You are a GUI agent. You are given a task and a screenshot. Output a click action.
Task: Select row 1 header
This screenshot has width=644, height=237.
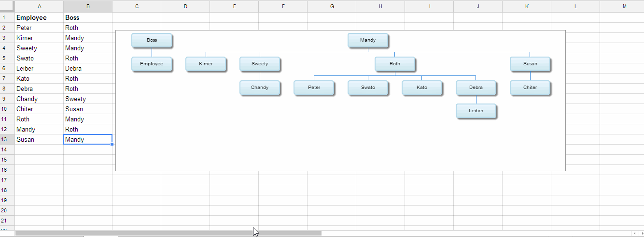(7, 17)
